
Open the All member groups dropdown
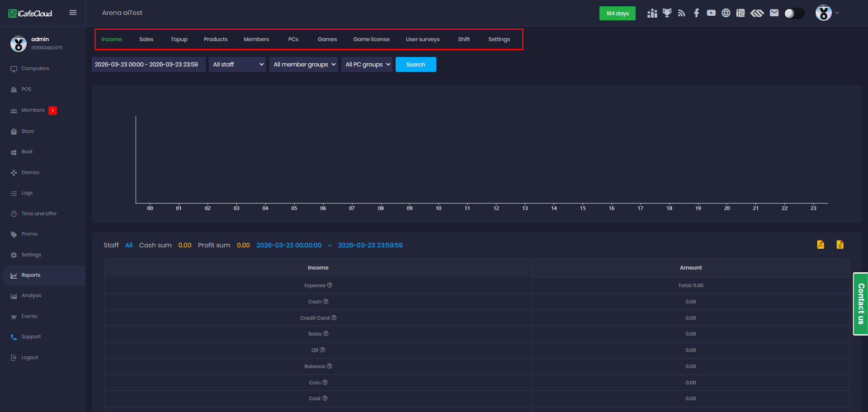point(303,65)
